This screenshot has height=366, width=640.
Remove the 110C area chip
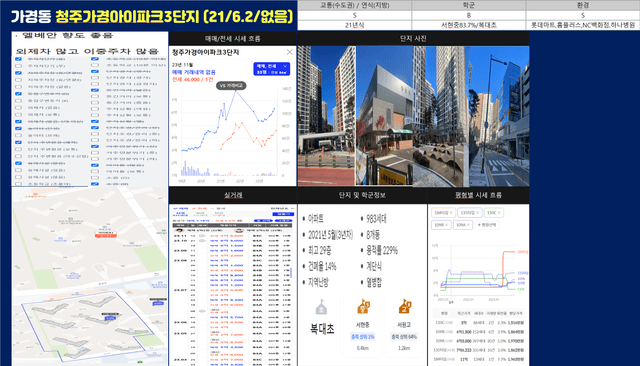pos(499,213)
